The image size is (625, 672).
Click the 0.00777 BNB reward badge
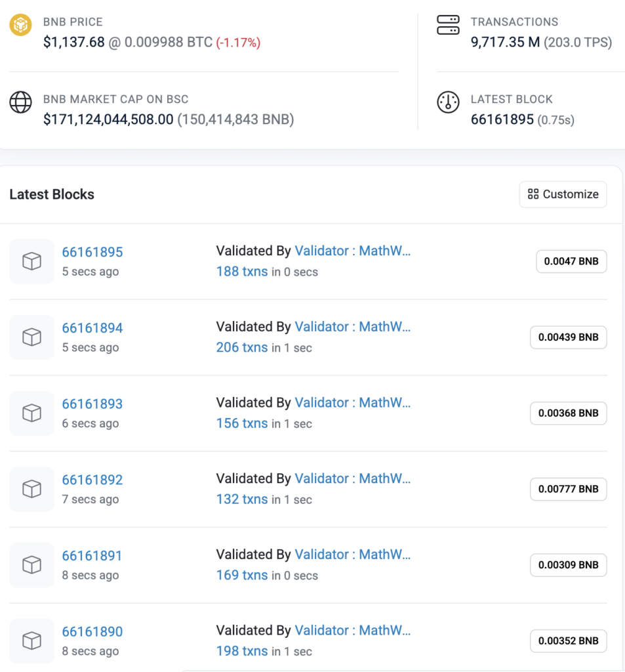click(568, 489)
